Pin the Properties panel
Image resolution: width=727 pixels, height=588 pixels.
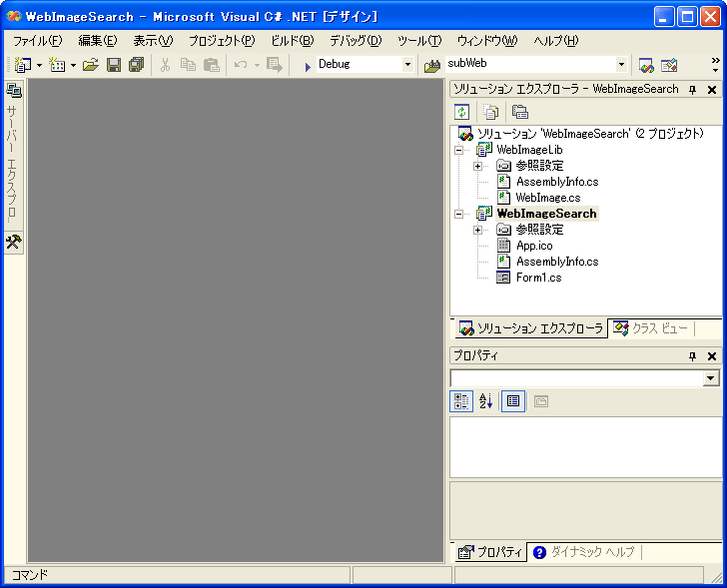pos(693,356)
